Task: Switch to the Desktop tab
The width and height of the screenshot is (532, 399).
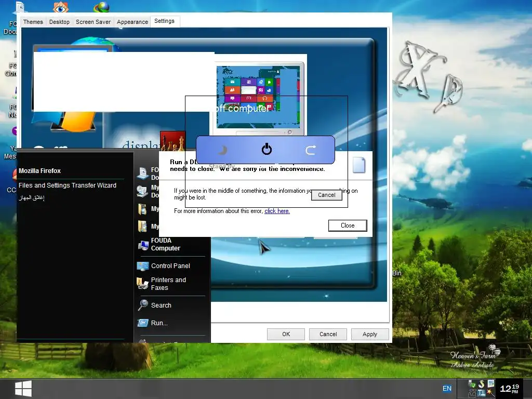Action: [59, 22]
